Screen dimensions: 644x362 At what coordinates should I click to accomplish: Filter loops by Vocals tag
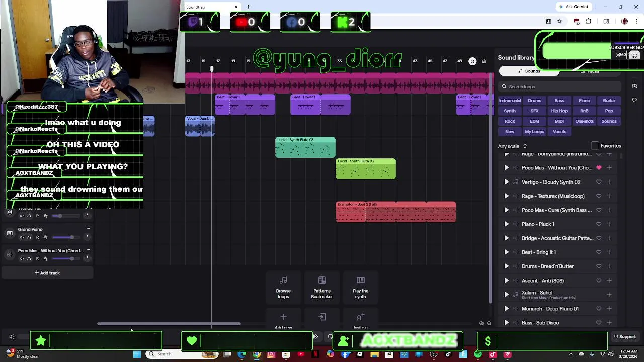click(559, 132)
